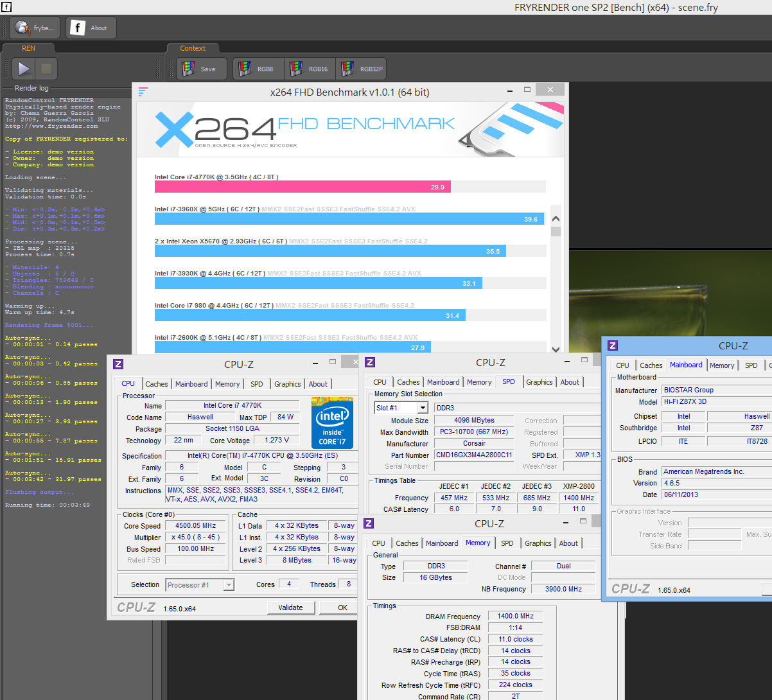The height and width of the screenshot is (700, 772).
Task: Open the Graphics tab in CPU-Z SPD window
Action: pyautogui.click(x=540, y=382)
